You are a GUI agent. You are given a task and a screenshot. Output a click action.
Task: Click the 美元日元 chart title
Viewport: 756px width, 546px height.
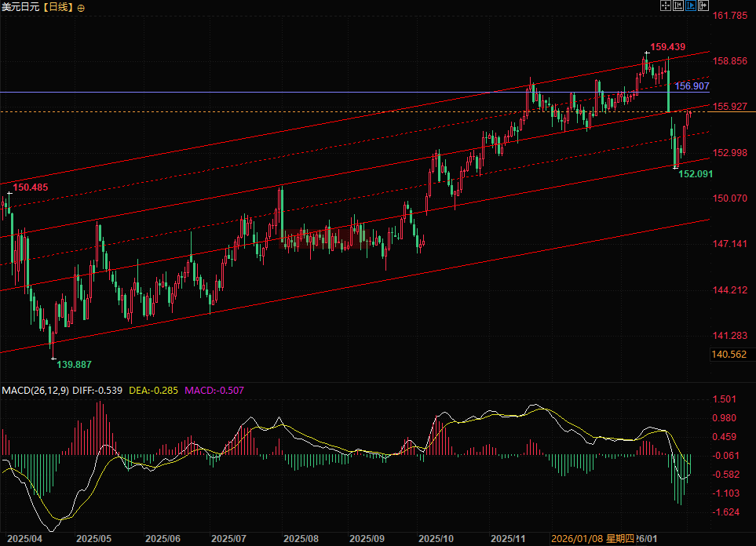click(x=19, y=7)
